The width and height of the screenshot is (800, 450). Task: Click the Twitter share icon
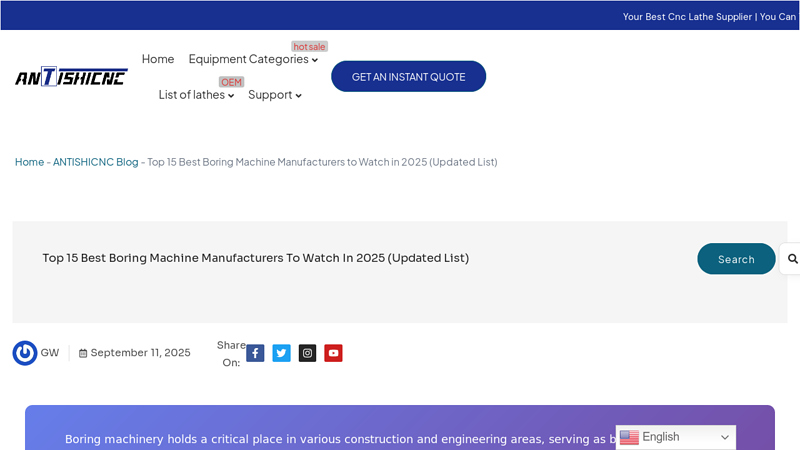coord(281,353)
